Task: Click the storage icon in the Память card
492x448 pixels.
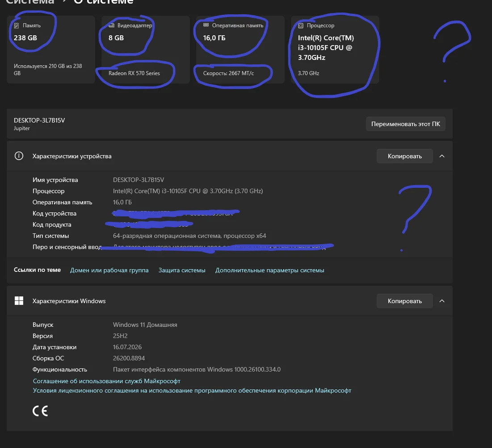Action: coord(17,25)
